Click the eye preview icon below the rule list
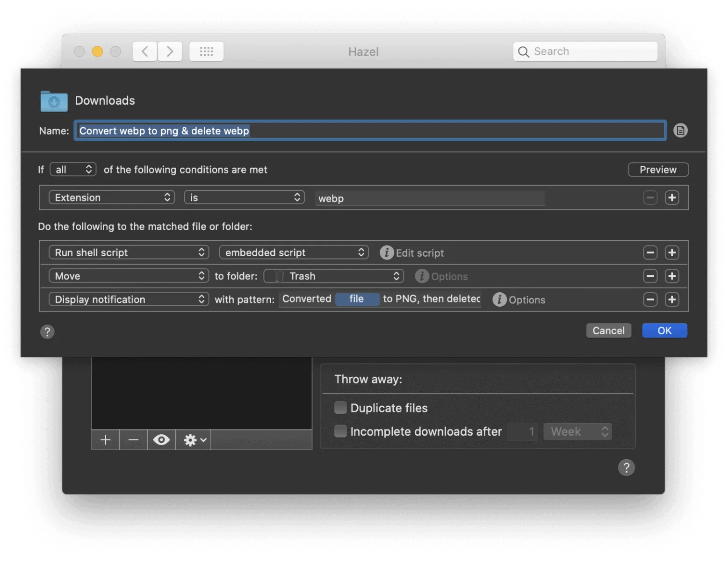Image resolution: width=728 pixels, height=561 pixels. (161, 439)
